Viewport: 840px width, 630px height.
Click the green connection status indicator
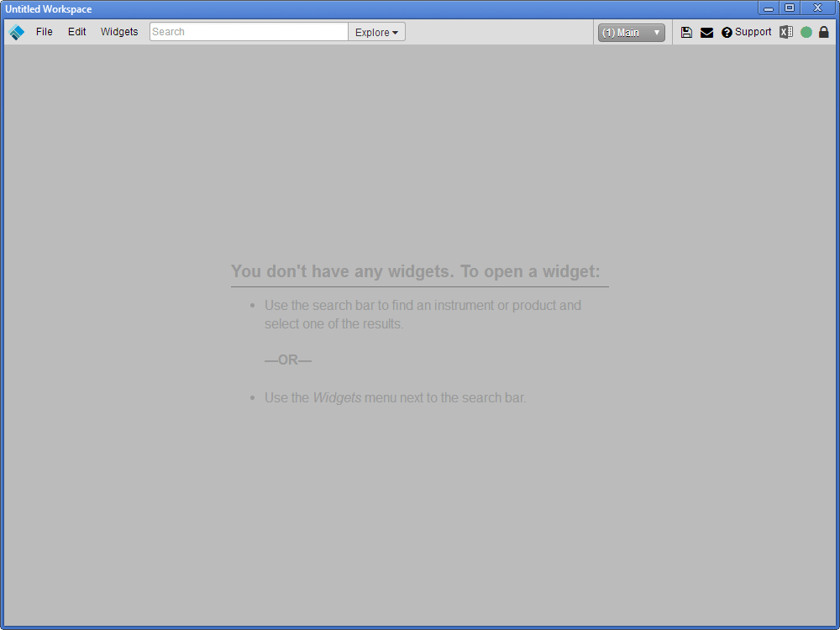tap(806, 32)
